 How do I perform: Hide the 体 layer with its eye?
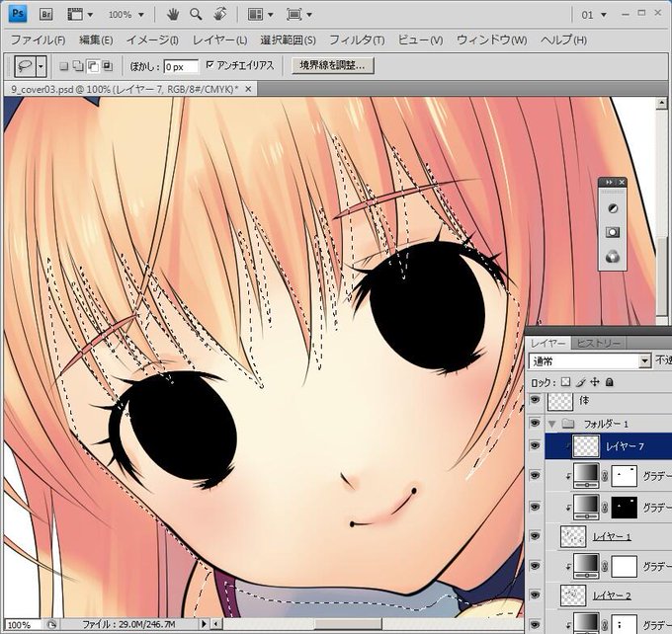point(535,400)
